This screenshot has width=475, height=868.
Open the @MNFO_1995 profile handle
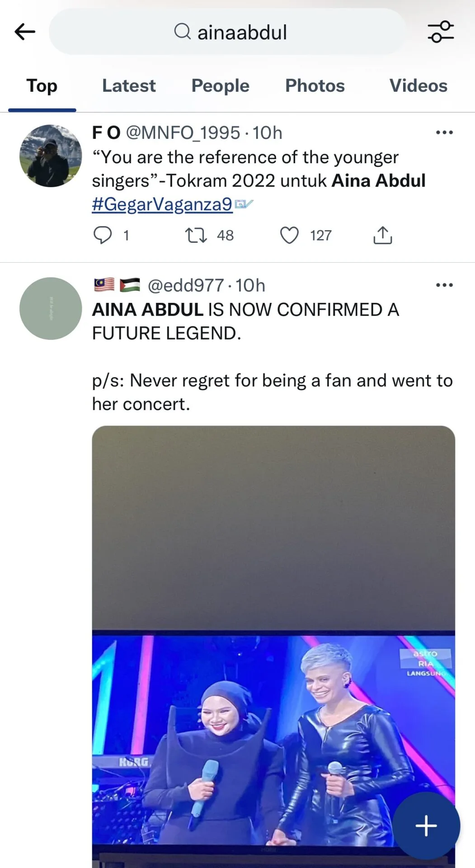tap(183, 133)
